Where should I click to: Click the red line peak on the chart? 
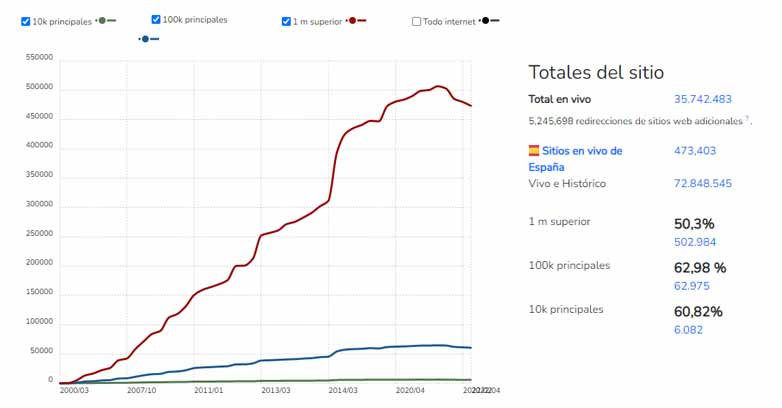point(438,86)
